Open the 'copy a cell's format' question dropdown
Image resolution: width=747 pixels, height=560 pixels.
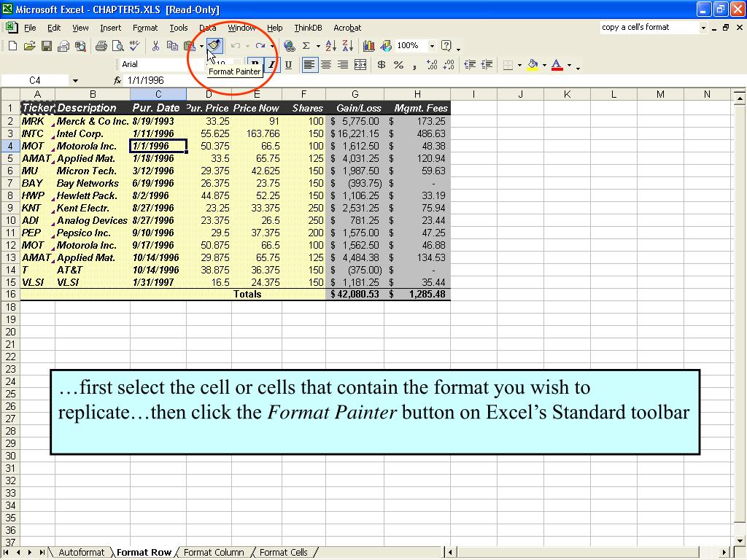point(703,28)
